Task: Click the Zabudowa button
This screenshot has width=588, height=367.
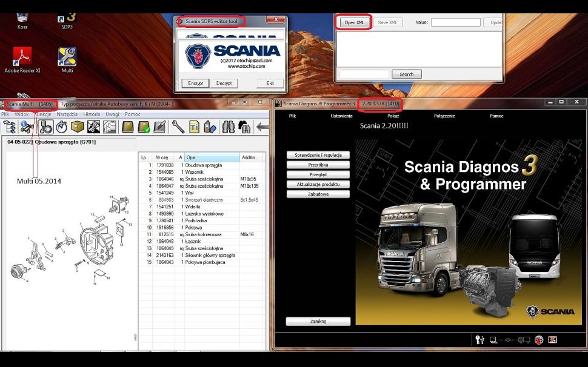Action: (x=318, y=194)
